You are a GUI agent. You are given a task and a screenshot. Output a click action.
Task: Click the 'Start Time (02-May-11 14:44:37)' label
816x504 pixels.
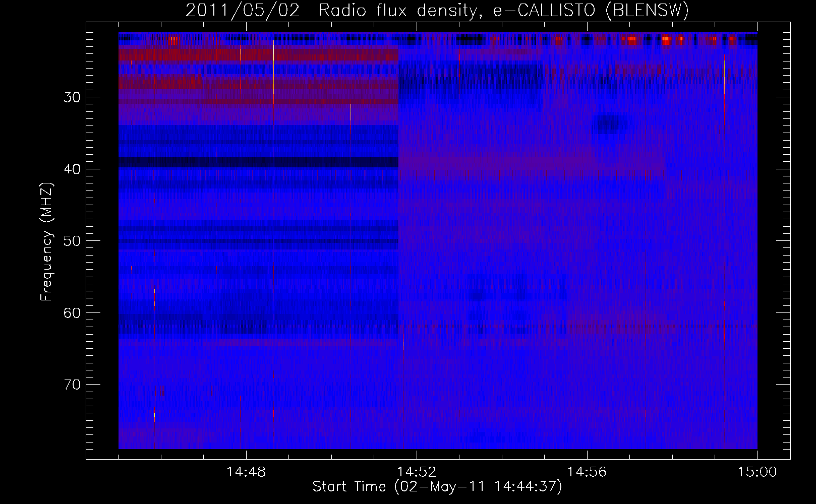(437, 487)
